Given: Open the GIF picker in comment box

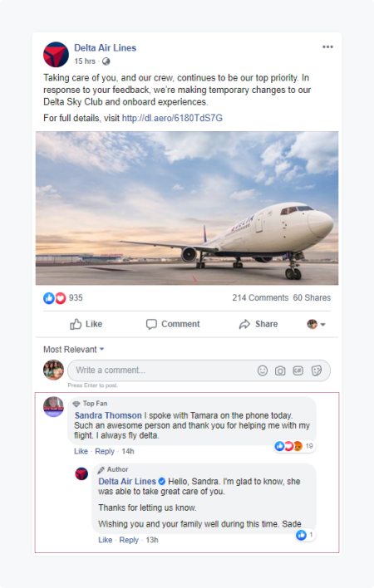Looking at the screenshot, I should [x=298, y=371].
